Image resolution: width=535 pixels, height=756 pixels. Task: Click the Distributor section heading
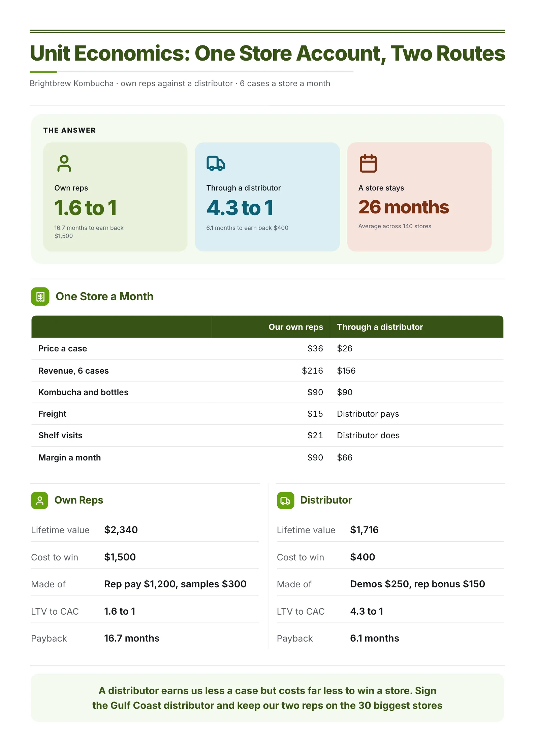coord(326,500)
